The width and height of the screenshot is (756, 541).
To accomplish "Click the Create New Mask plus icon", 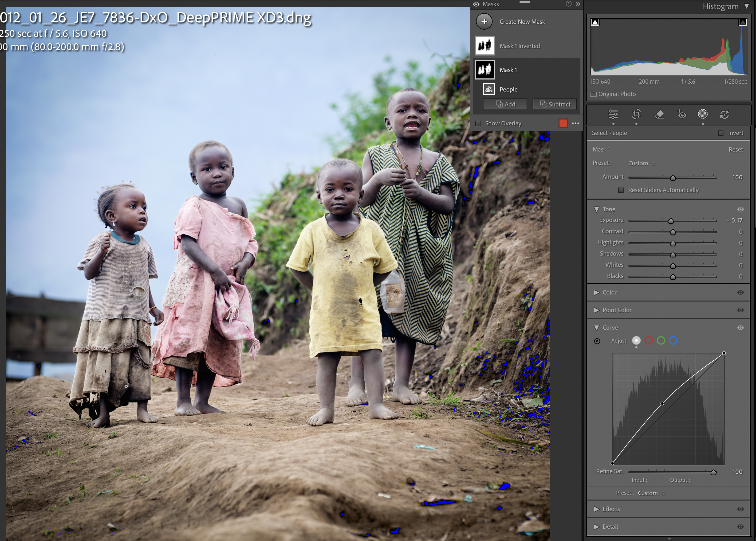I will [484, 22].
